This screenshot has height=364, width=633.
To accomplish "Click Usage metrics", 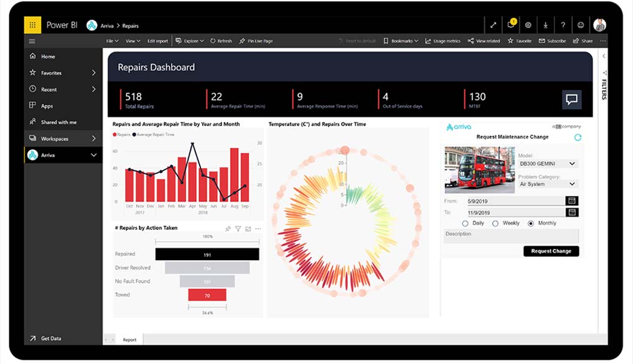I will pos(443,41).
